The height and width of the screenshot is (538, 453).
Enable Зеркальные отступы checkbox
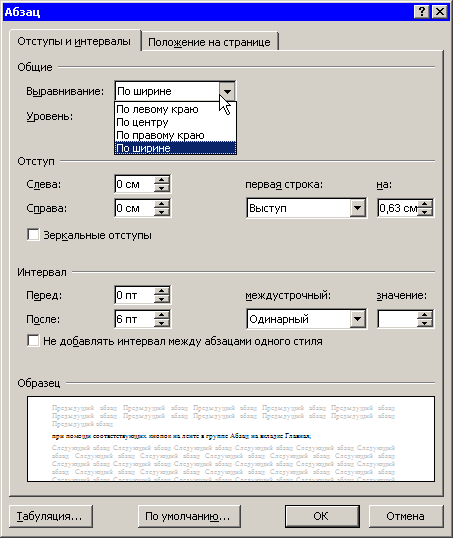(33, 235)
